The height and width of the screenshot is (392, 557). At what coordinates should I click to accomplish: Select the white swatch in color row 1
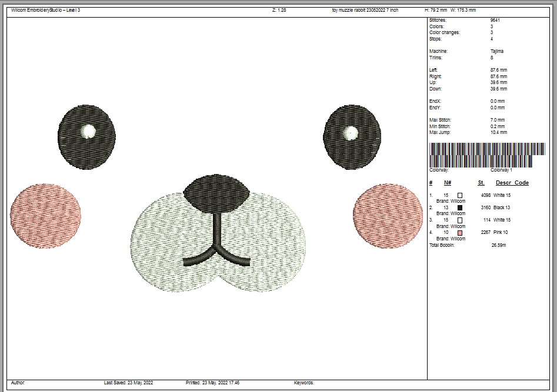coord(460,195)
